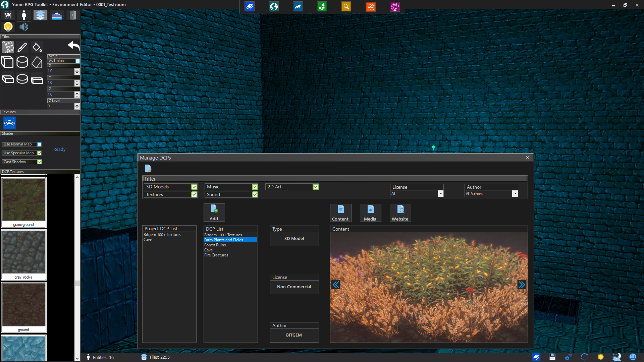The image size is (644, 362).
Task: Click the Add DCP button
Action: pyautogui.click(x=214, y=213)
